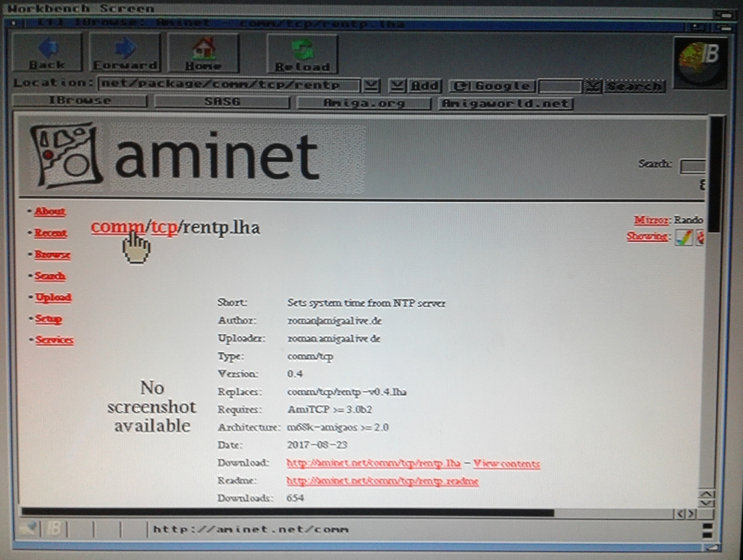Click the rentp.lha download link
This screenshot has height=560, width=743.
(x=373, y=463)
